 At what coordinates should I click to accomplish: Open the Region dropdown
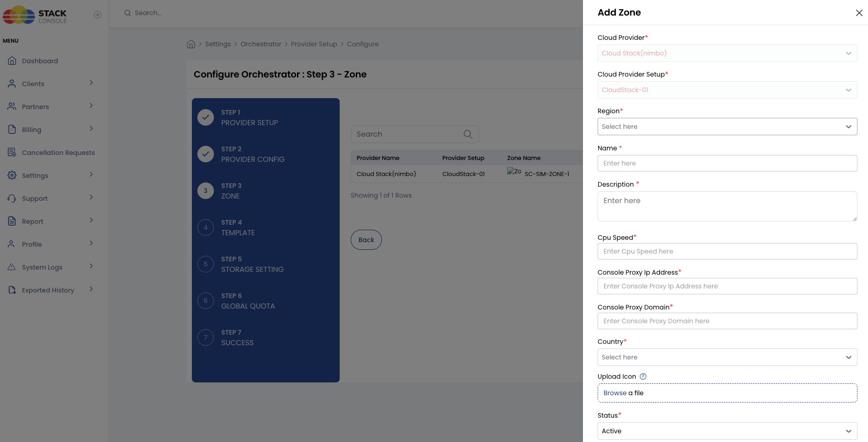click(727, 127)
